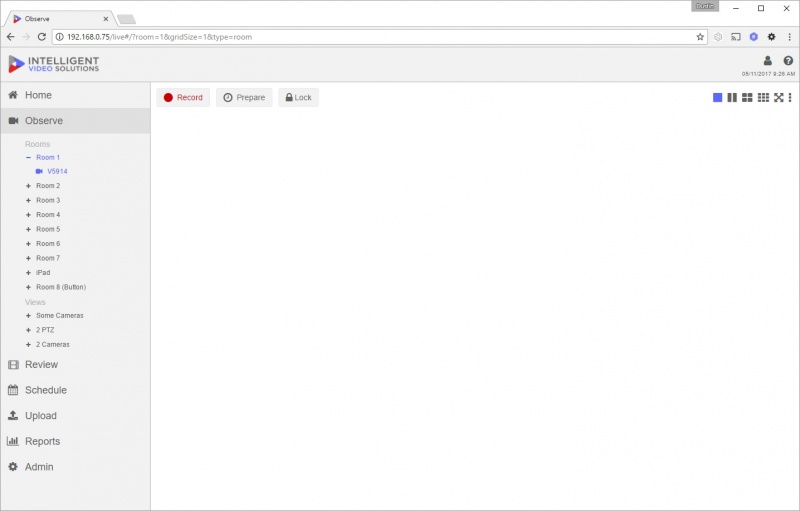Screen dimensions: 800x511
Task: Open the help question mark icon
Action: [788, 61]
